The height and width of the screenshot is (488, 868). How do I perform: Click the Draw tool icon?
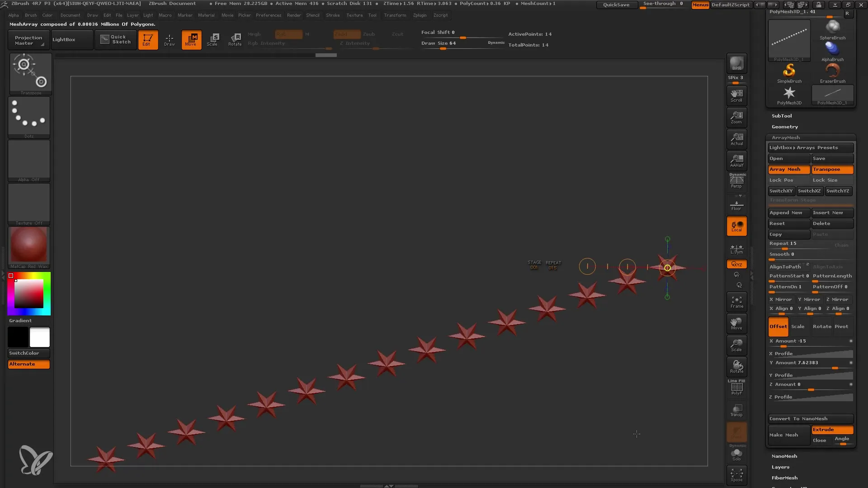(x=170, y=39)
